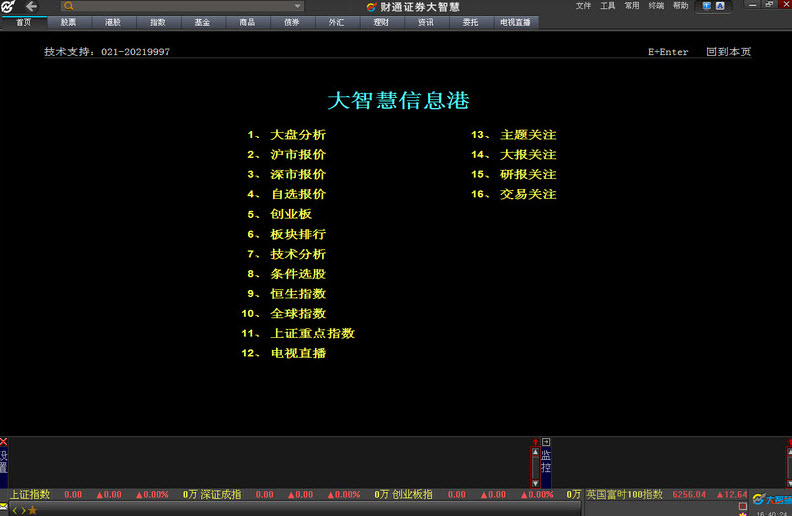Open the 常用 menu
The width and height of the screenshot is (792, 516).
tap(631, 6)
